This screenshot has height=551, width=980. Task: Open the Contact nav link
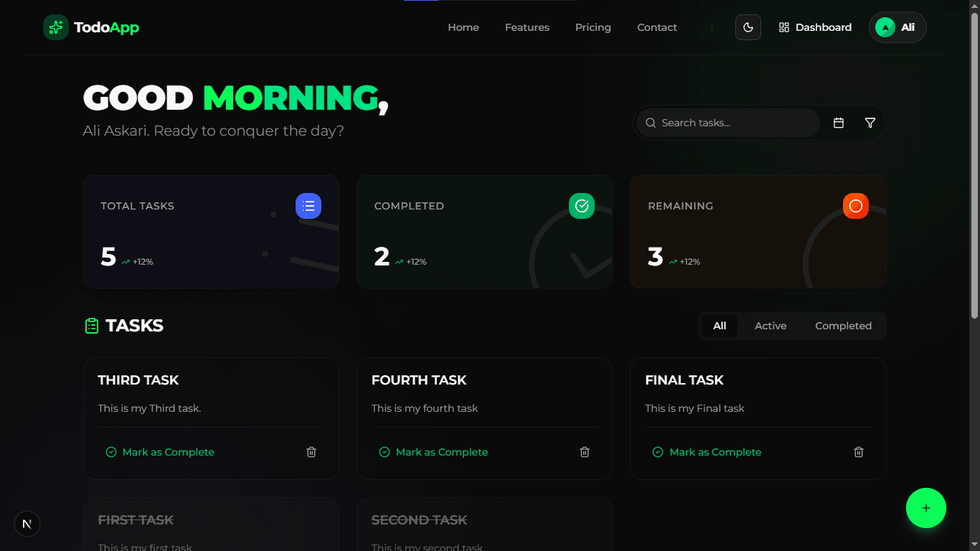657,27
